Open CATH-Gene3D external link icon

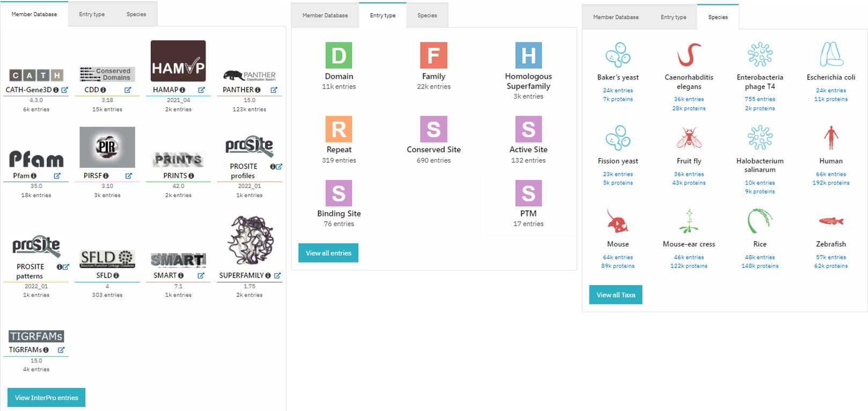64,90
